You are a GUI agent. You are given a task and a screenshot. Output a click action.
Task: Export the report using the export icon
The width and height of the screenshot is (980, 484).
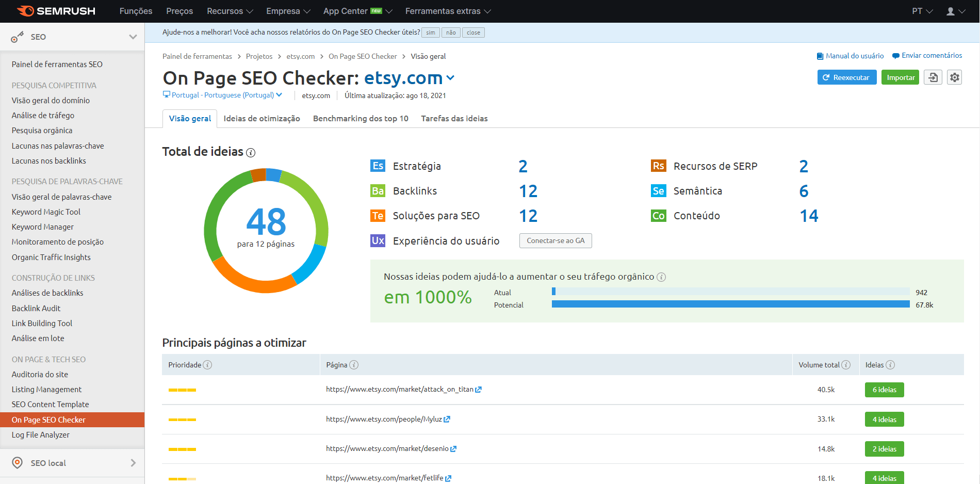click(x=933, y=77)
